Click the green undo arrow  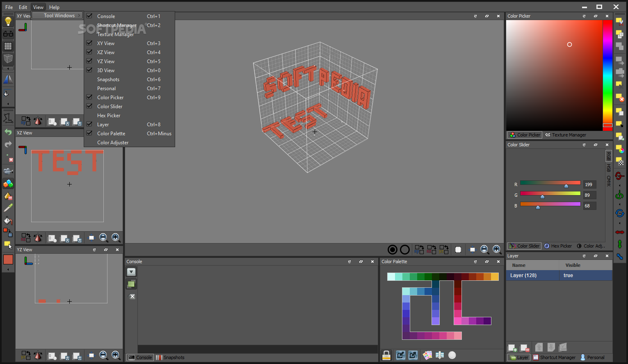coord(8,132)
